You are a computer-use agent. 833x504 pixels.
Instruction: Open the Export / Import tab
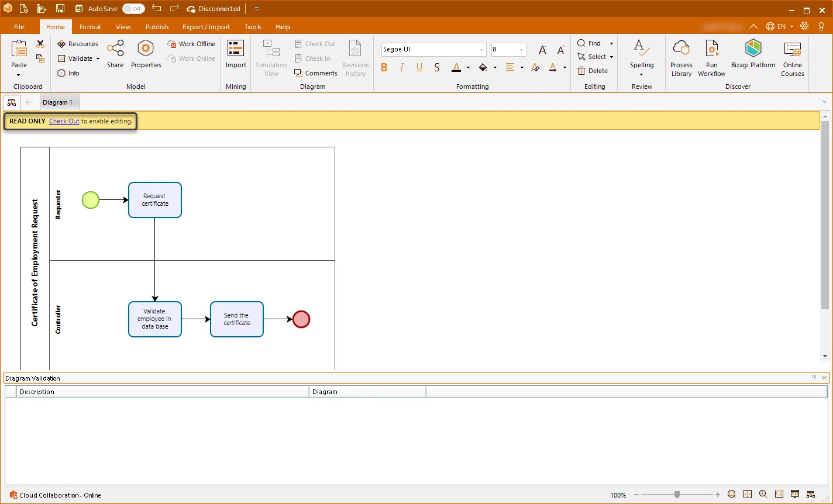(x=206, y=27)
